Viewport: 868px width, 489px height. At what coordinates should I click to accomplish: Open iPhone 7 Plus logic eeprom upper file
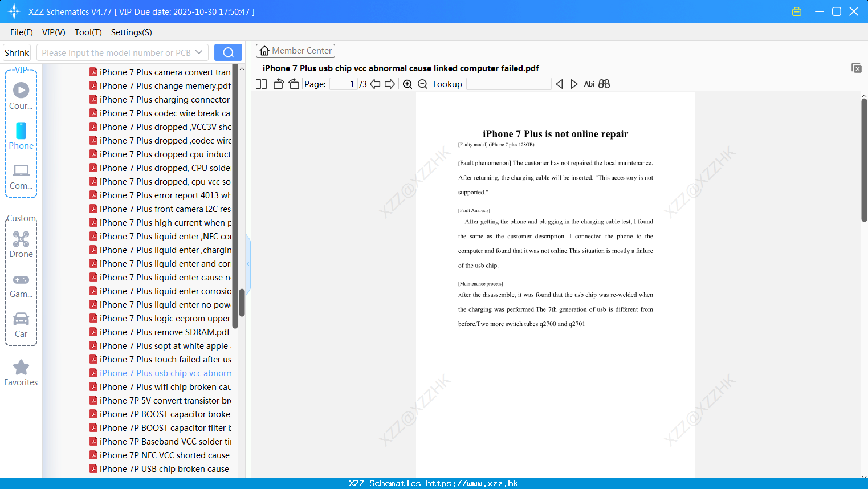pyautogui.click(x=160, y=318)
